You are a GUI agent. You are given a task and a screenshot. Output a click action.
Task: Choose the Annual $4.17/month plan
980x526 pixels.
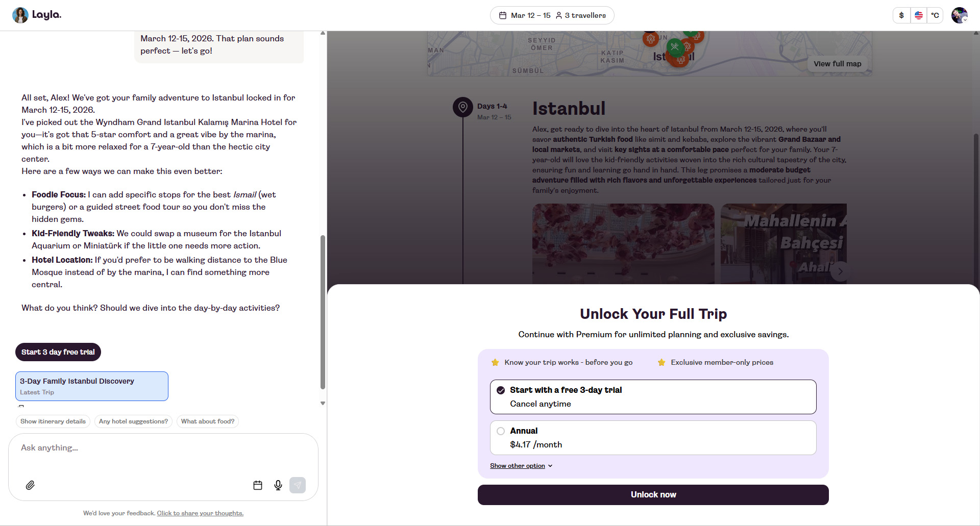coord(653,438)
